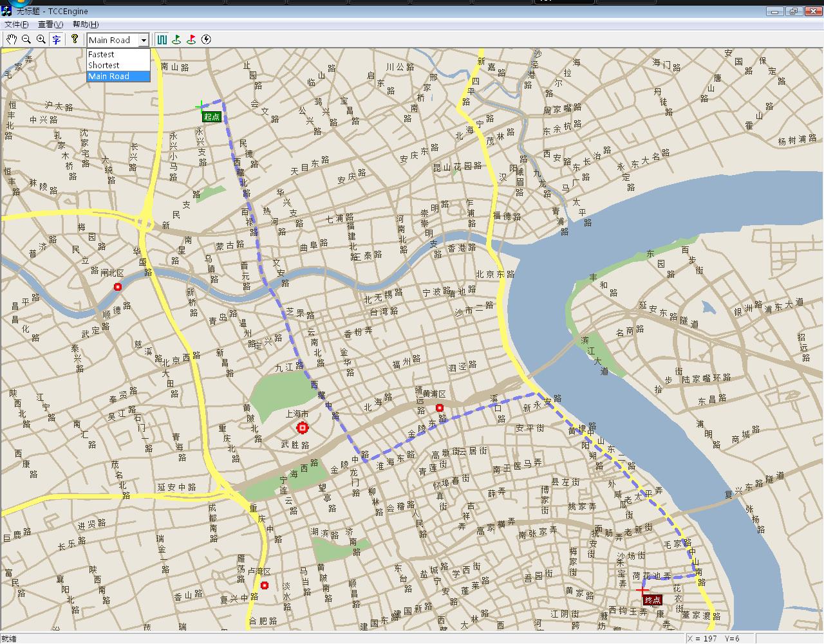Toggle the green route path button

coord(162,40)
